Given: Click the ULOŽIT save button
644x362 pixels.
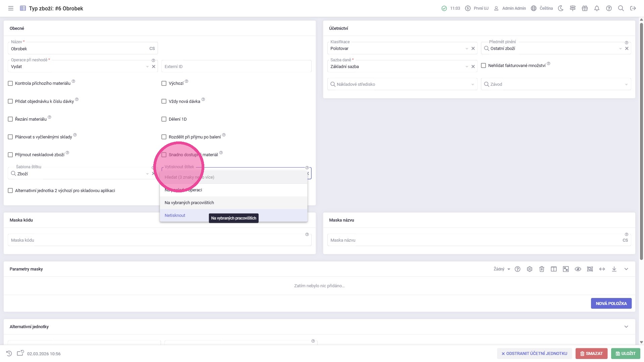Looking at the screenshot, I should pyautogui.click(x=626, y=354).
